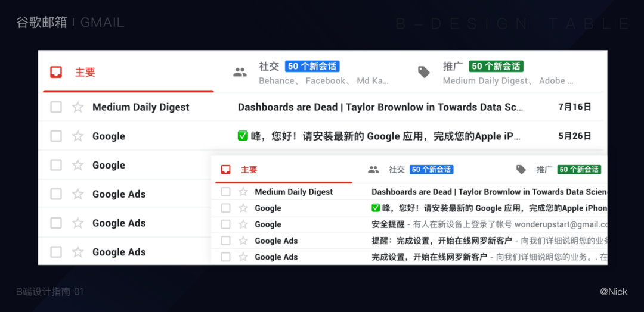This screenshot has height=312, width=644.
Task: Star the Medium Daily Digest email in larger panel
Action: click(x=78, y=107)
